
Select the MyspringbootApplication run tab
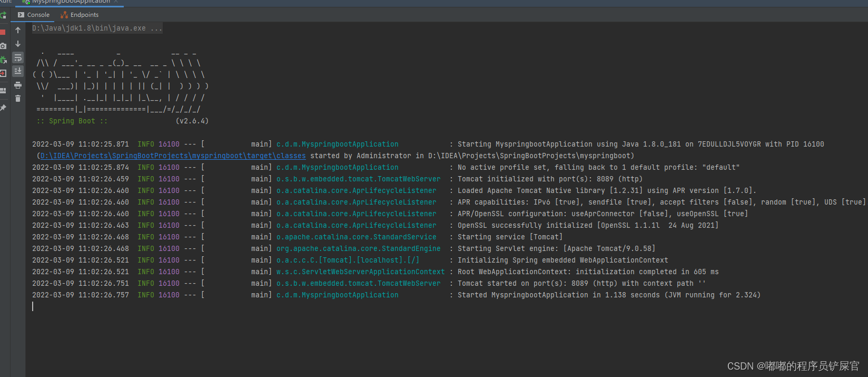[70, 2]
